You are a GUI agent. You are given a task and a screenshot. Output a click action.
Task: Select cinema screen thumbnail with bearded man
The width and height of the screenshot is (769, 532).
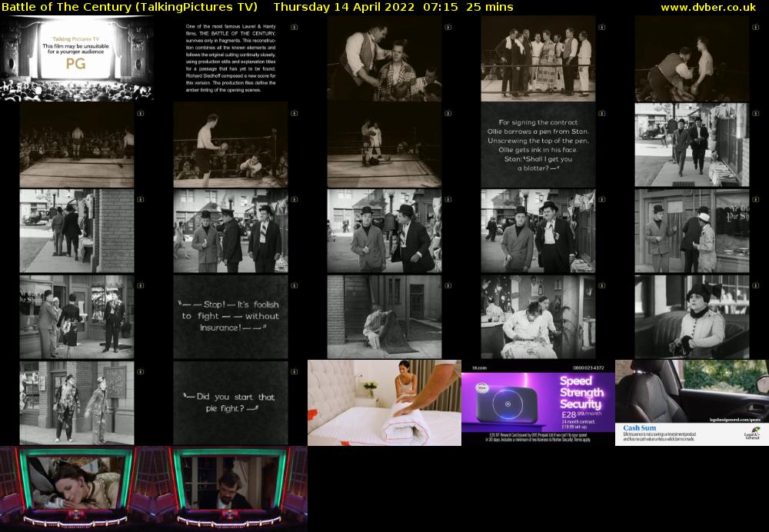click(231, 489)
